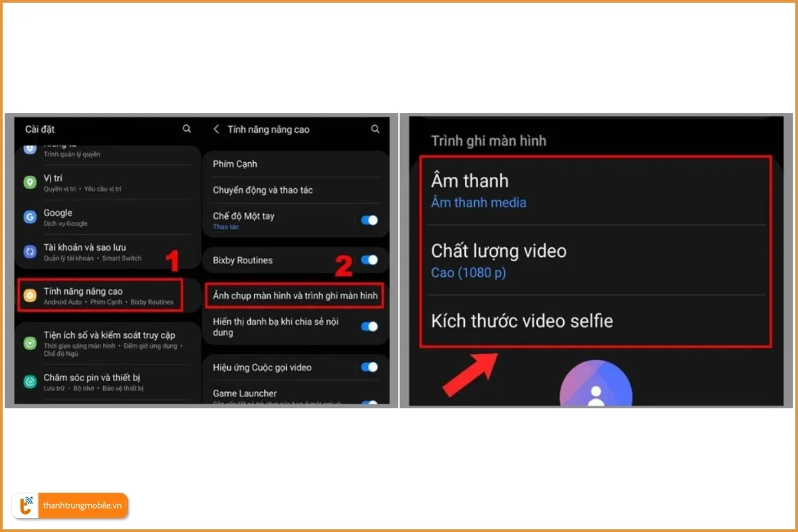Image resolution: width=798 pixels, height=532 pixels.
Task: Toggle Hiệu ứng Cuộc gọi video
Action: click(x=369, y=366)
